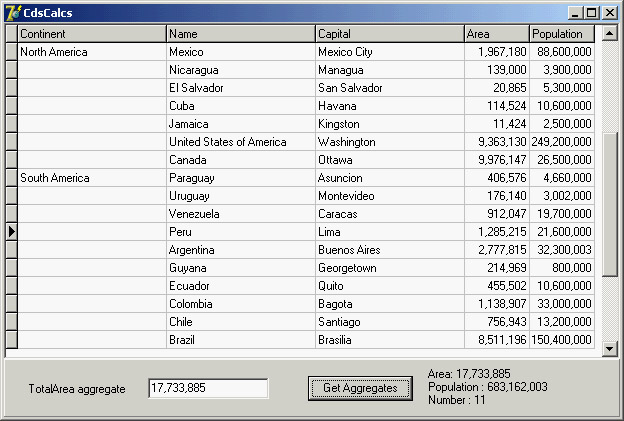
Task: Click the Buenos Aires capital cell
Action: point(389,249)
